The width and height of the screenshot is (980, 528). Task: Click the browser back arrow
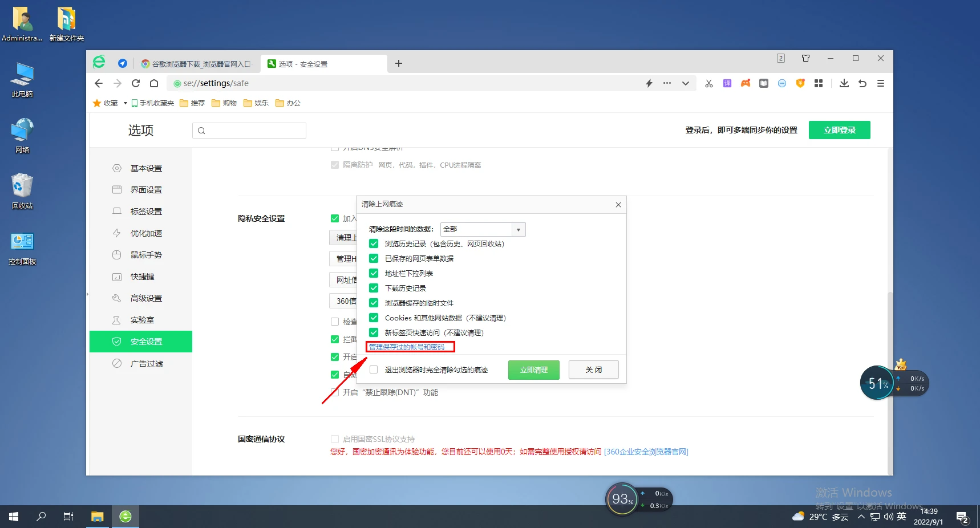(x=99, y=83)
